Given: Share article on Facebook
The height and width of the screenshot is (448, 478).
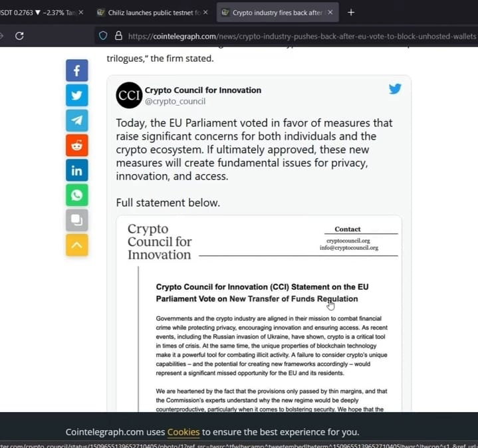Looking at the screenshot, I should pos(77,70).
